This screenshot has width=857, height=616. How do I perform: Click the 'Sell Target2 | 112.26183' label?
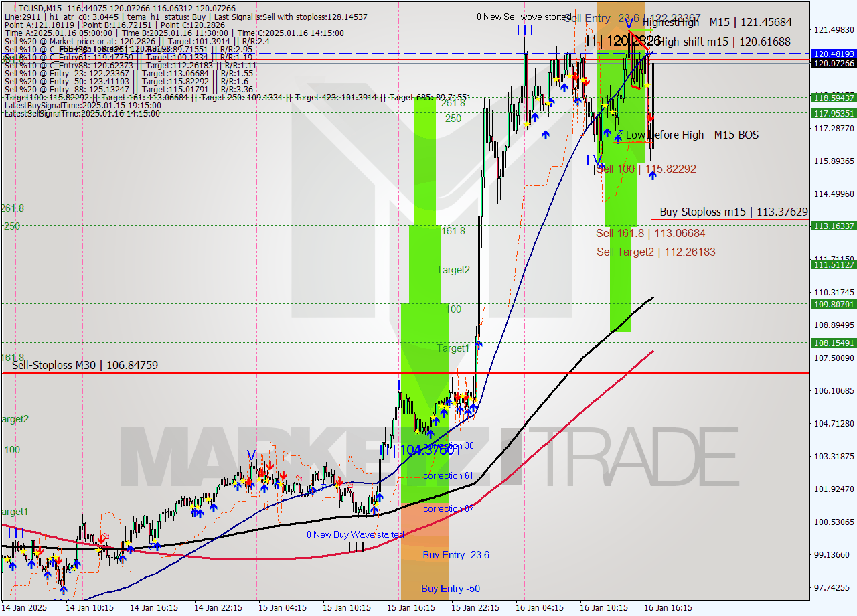coord(656,252)
